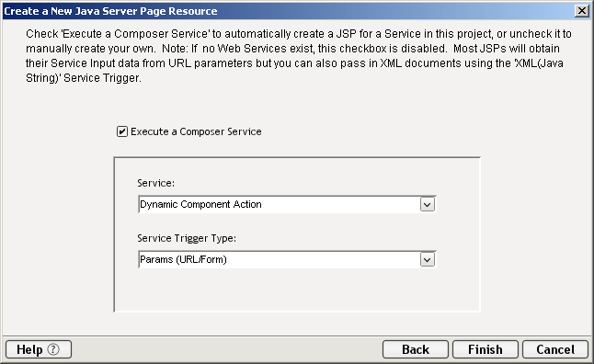Cancel the new JSP resource wizard

(555, 349)
